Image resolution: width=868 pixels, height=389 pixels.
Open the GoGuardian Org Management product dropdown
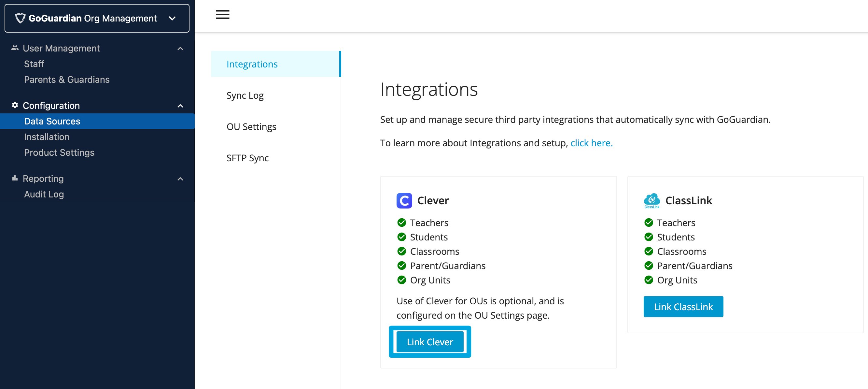(x=97, y=18)
